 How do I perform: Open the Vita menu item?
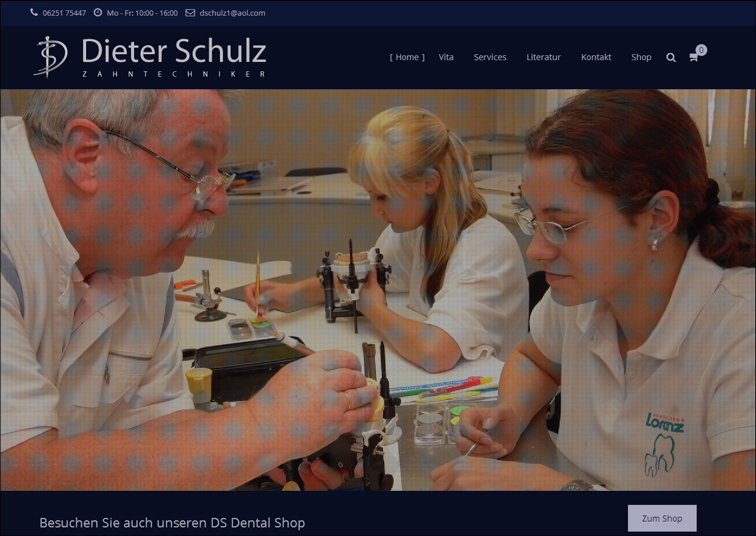(x=446, y=57)
